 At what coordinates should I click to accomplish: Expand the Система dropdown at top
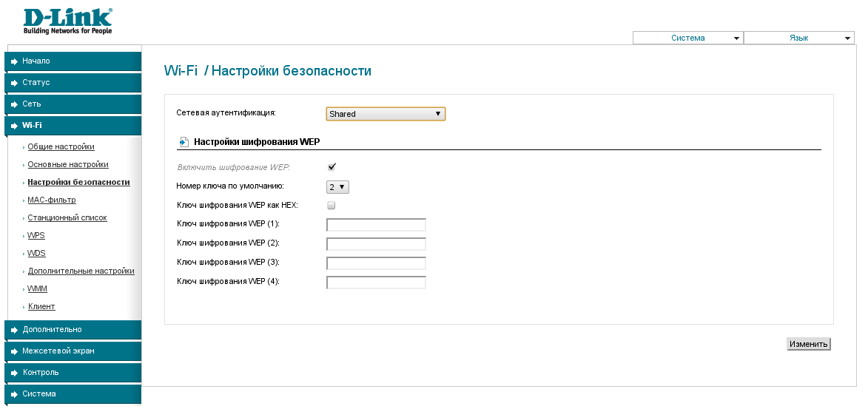(x=687, y=38)
